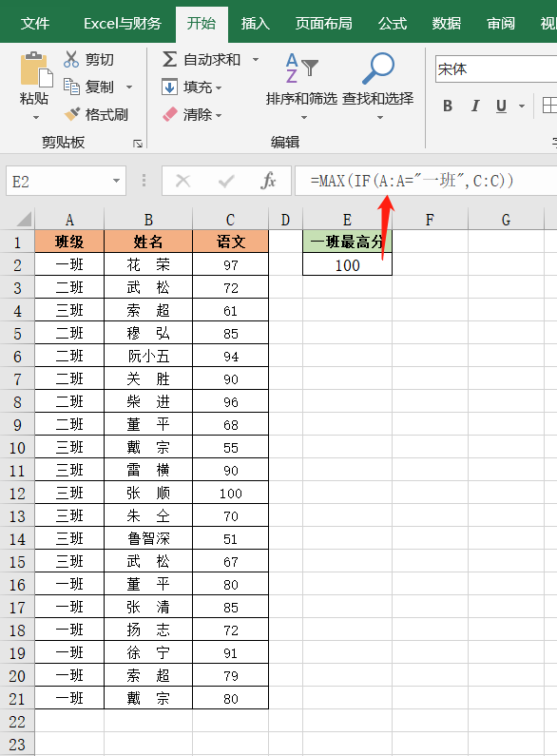Image resolution: width=557 pixels, height=756 pixels.
Task: Click the Enter checkmark in formula bar
Action: point(226,182)
